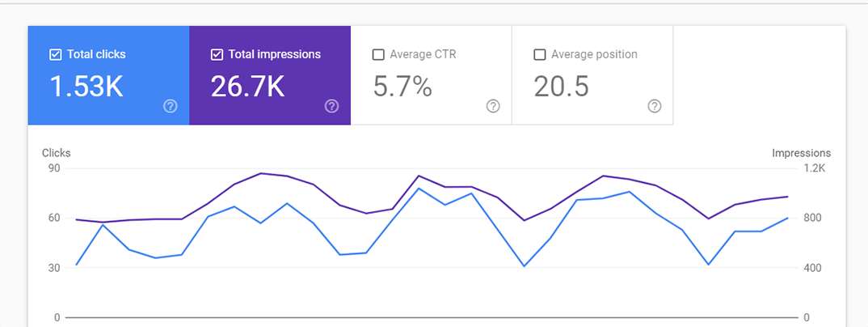Screen dimensions: 868x327
Task: Uncheck the Total clicks checkbox
Action: [x=55, y=55]
